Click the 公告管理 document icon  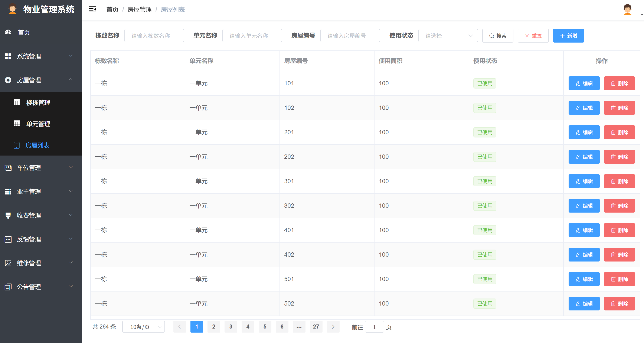point(8,287)
